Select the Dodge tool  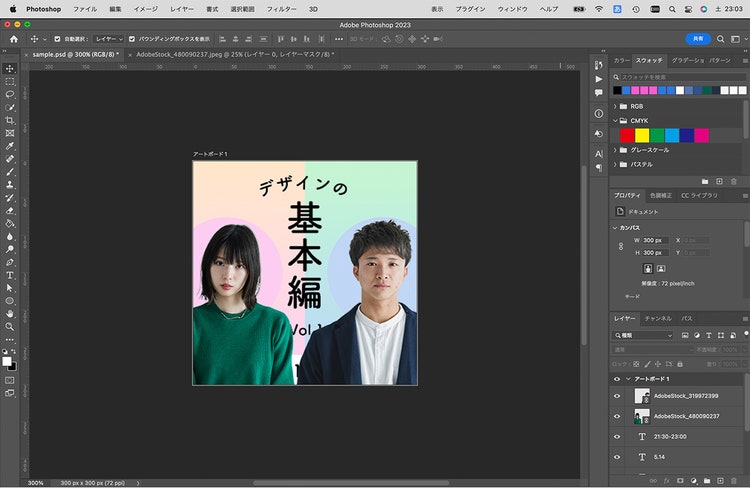[10, 250]
